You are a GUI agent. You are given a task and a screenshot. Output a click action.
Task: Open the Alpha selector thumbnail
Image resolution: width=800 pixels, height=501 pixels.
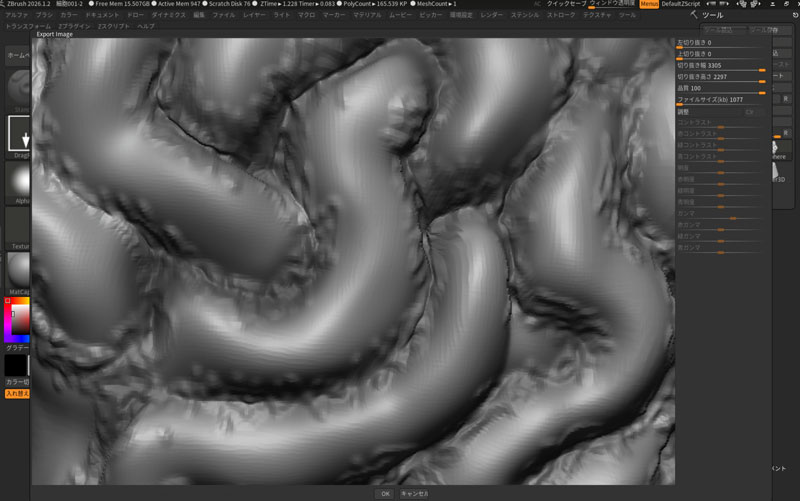tap(19, 183)
